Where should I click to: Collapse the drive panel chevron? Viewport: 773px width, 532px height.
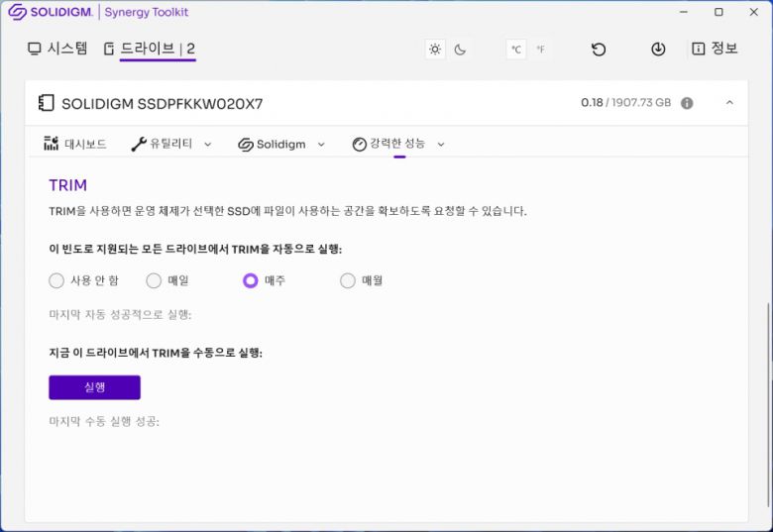pos(729,102)
